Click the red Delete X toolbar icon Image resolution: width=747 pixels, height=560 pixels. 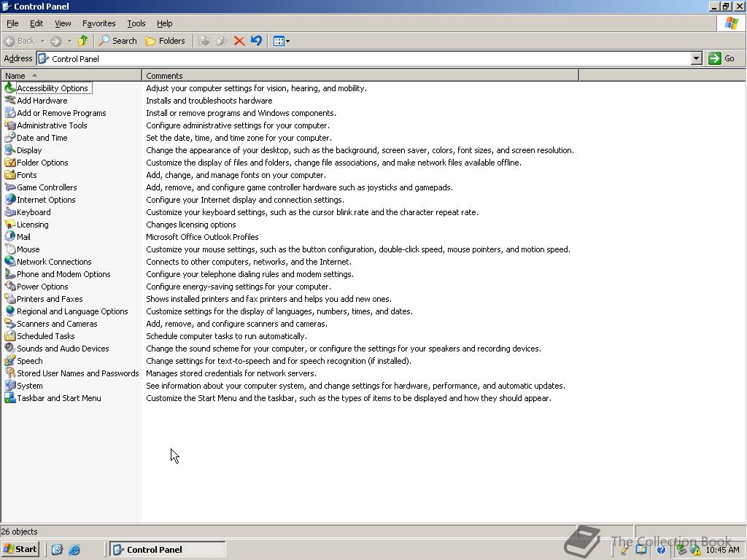coord(239,41)
